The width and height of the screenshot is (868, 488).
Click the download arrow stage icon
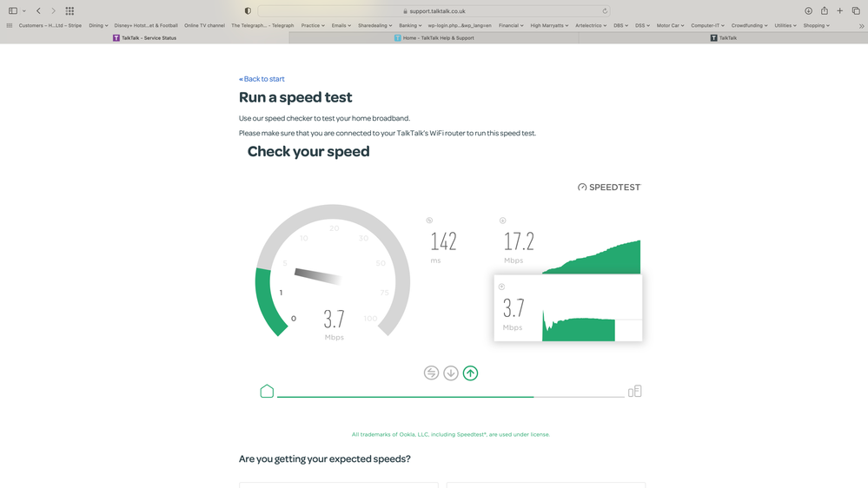(451, 373)
